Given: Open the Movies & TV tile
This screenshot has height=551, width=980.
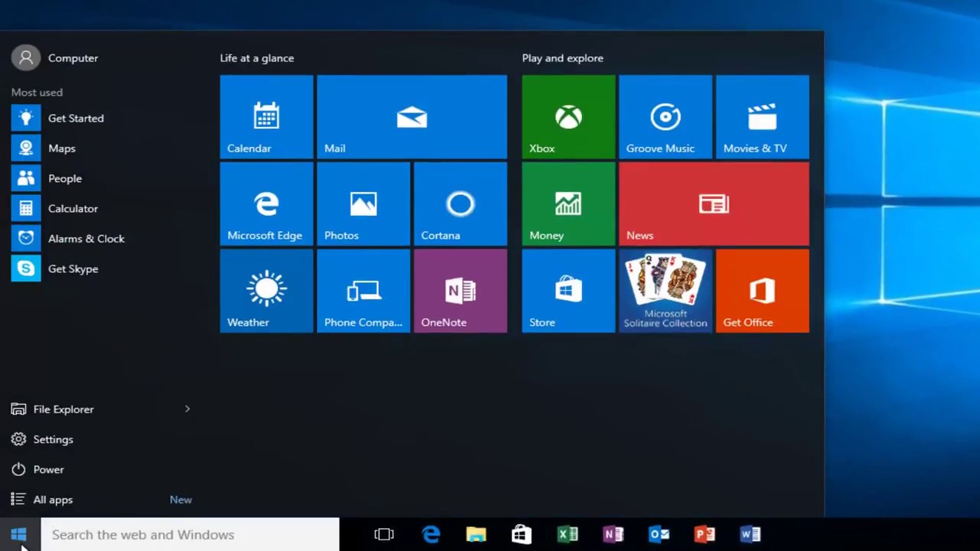Looking at the screenshot, I should [x=763, y=116].
